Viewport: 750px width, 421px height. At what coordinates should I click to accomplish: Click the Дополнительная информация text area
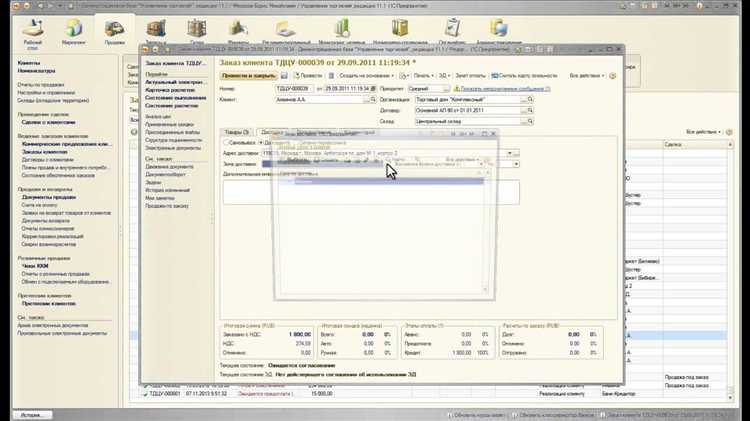point(371,192)
